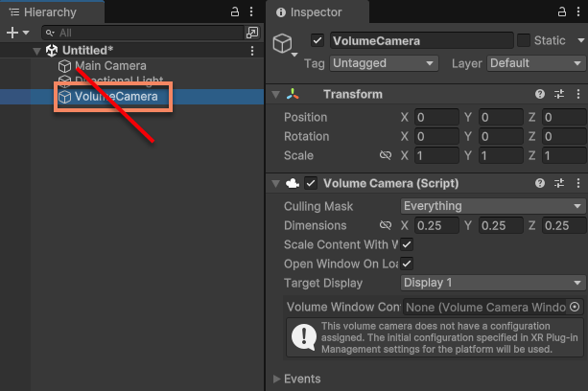Viewport: 588px width, 391px height.
Task: Select Main Camera in the Hierarchy
Action: click(110, 65)
